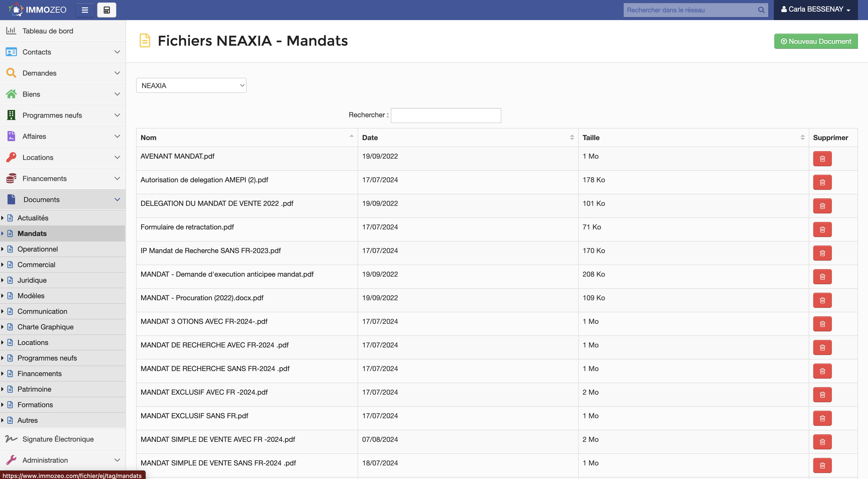Click the hamburger menu toggle icon

click(x=85, y=10)
